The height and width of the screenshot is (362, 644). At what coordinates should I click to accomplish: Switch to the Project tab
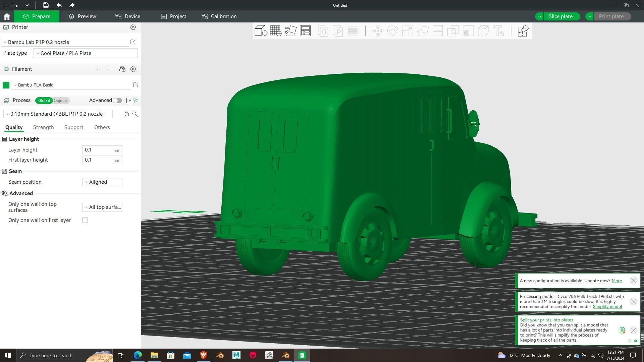[173, 16]
